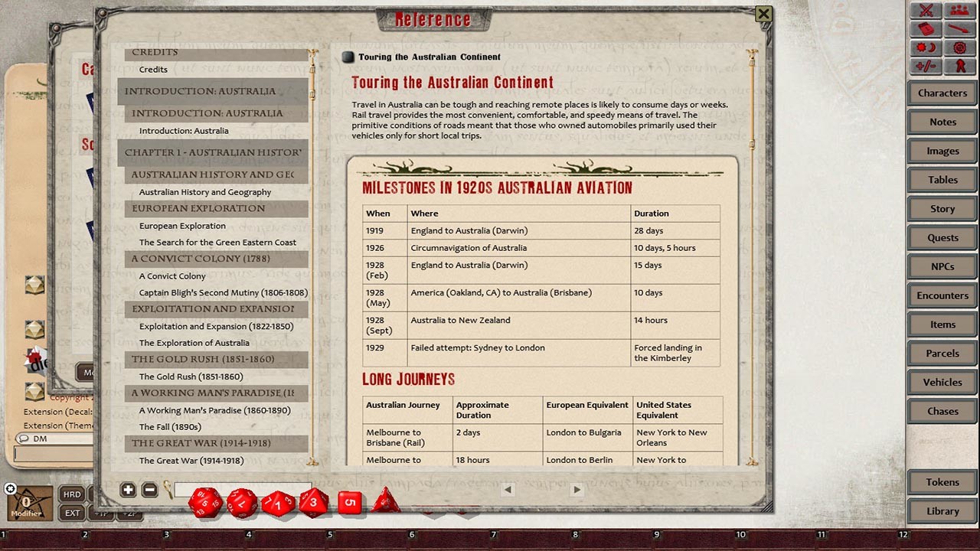
Task: Open the Characters sidebar tab
Action: tap(942, 93)
